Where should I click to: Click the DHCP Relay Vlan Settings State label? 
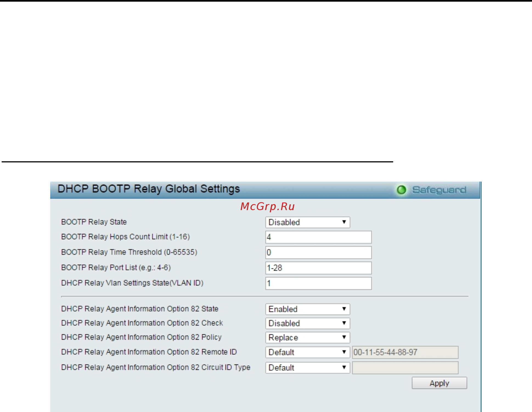132,283
